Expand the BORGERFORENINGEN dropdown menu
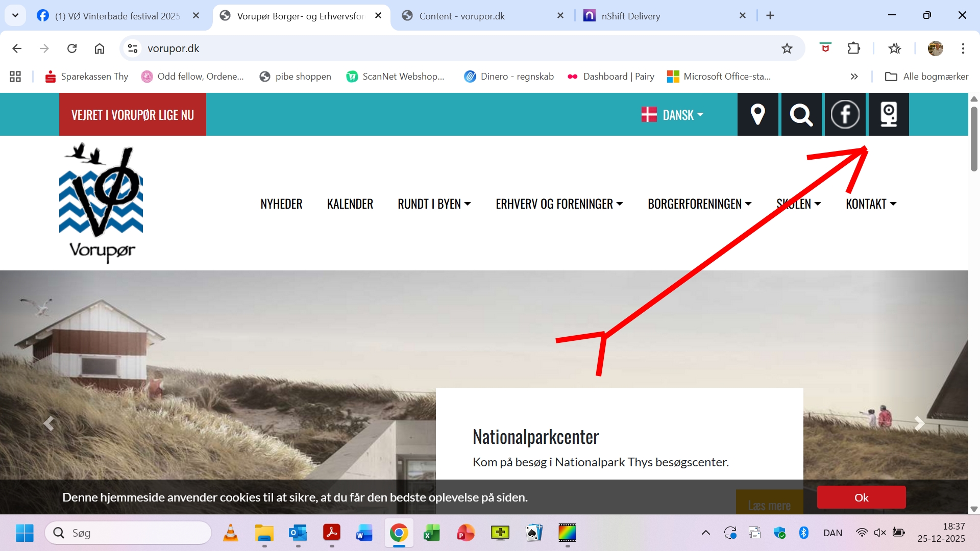 (x=699, y=204)
